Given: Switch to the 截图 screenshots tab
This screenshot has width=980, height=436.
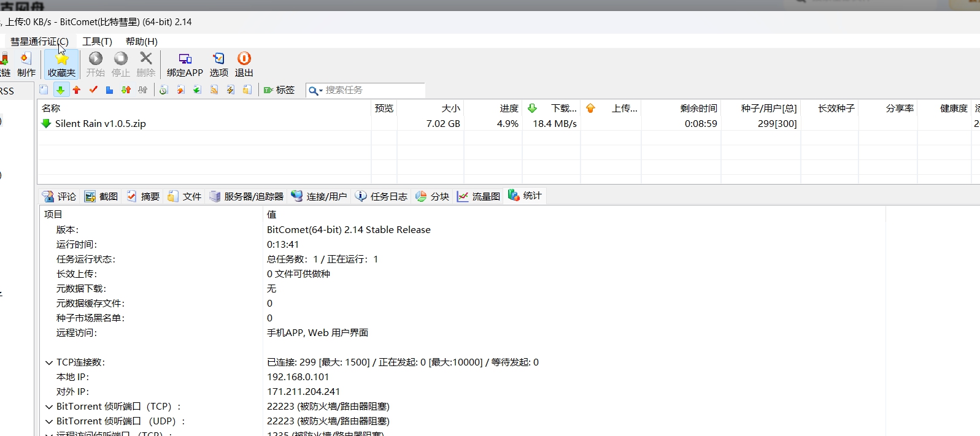Looking at the screenshot, I should coord(101,196).
